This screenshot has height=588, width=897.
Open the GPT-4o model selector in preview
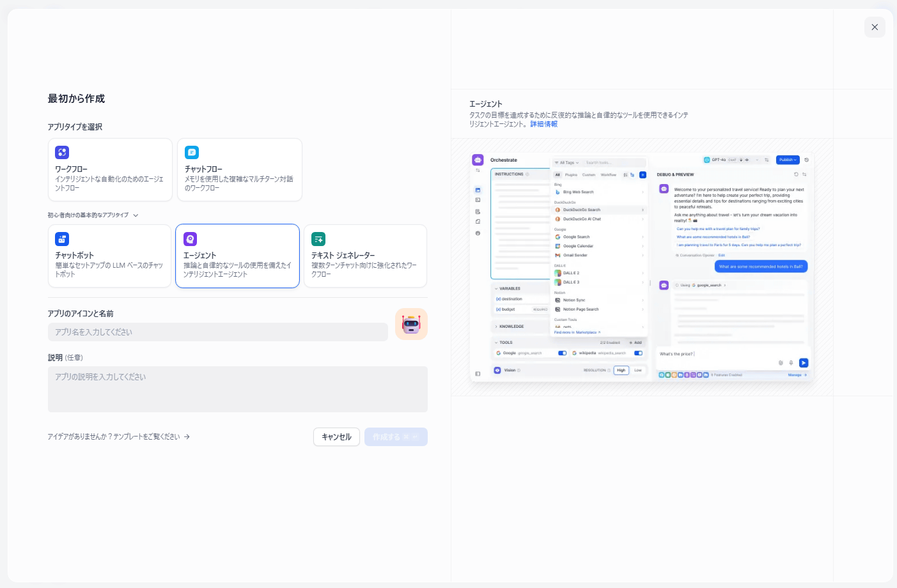tap(719, 160)
